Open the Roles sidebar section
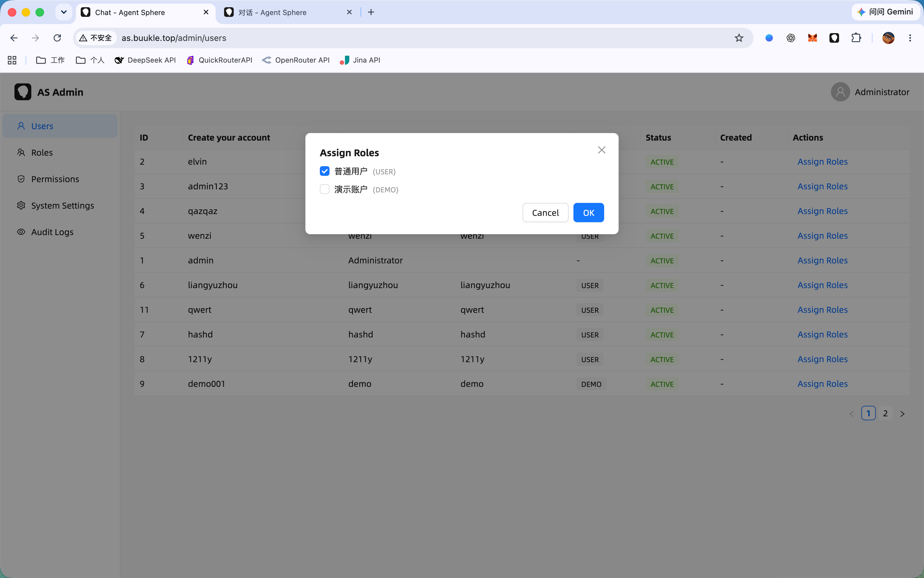Screen dimensions: 924x578 60,153
